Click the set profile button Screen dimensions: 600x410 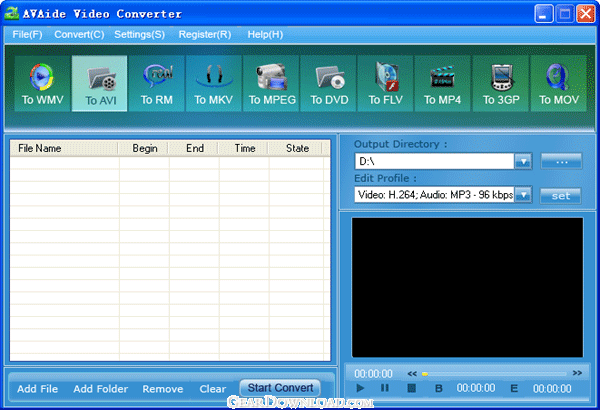pyautogui.click(x=561, y=196)
